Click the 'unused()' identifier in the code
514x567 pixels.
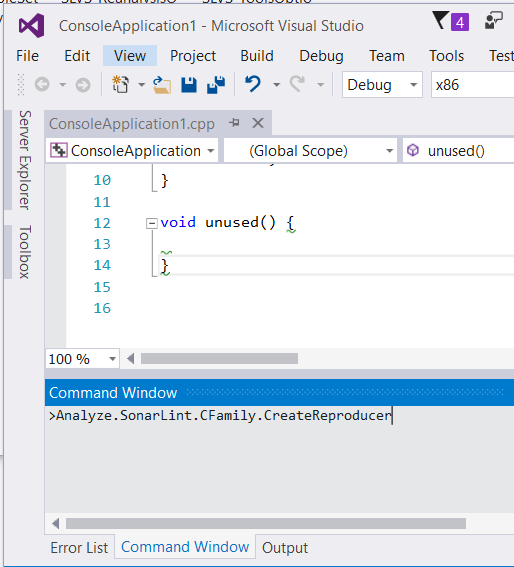(241, 222)
